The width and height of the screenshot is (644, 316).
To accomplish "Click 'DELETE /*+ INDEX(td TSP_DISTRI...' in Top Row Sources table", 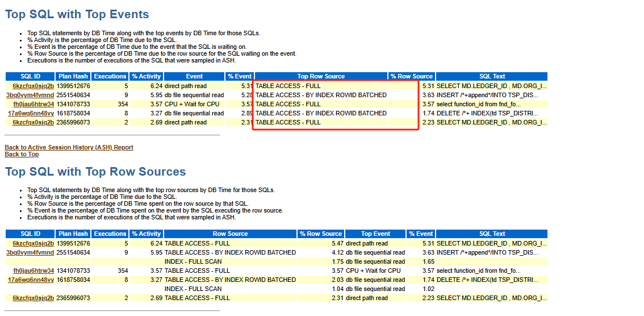I will pos(487,280).
